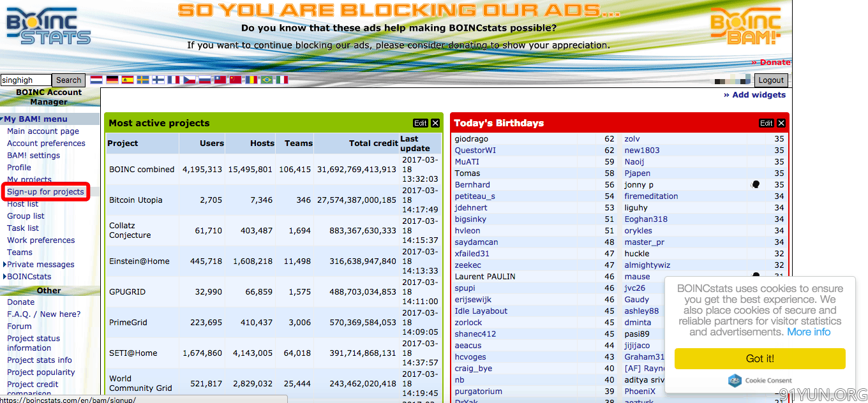Switch language with the Taiwan flag
The width and height of the screenshot is (868, 403).
point(220,80)
